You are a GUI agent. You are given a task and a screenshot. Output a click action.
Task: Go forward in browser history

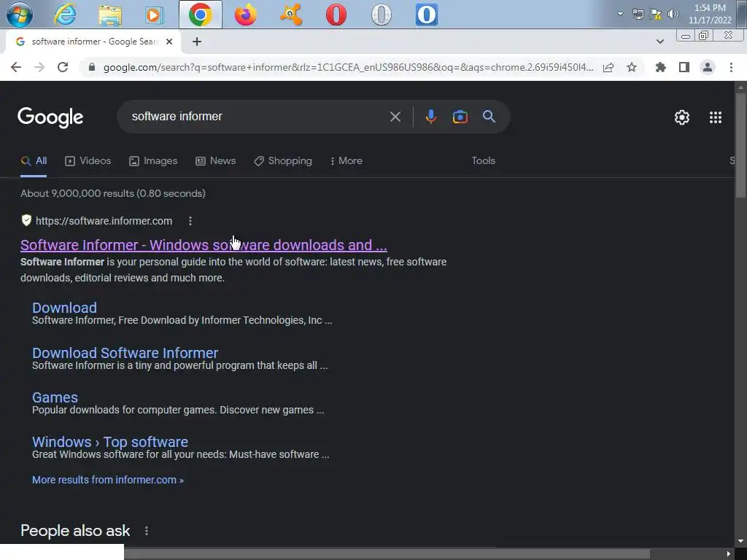coord(39,67)
